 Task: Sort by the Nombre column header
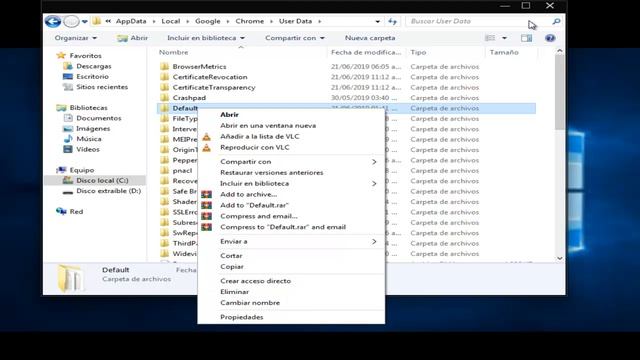(173, 52)
